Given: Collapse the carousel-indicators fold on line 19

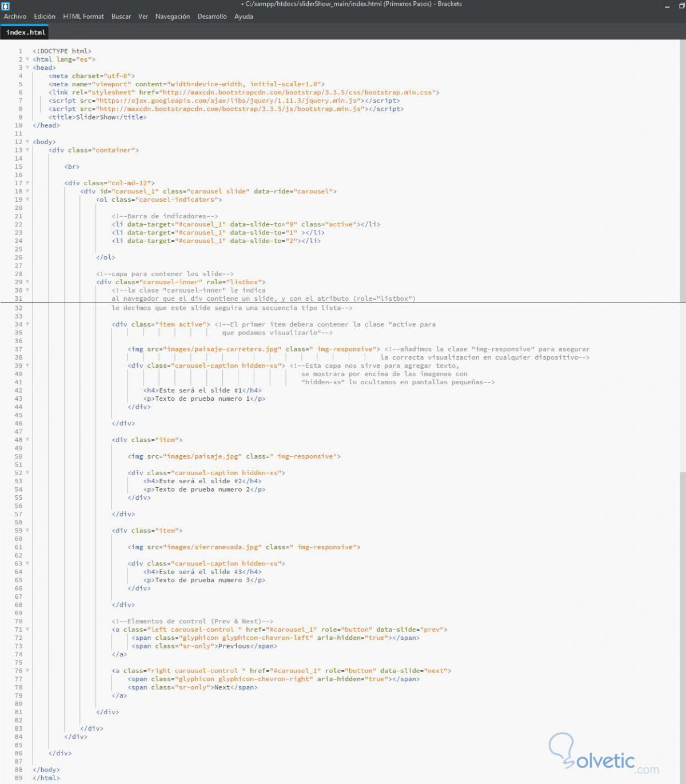Looking at the screenshot, I should (x=27, y=200).
